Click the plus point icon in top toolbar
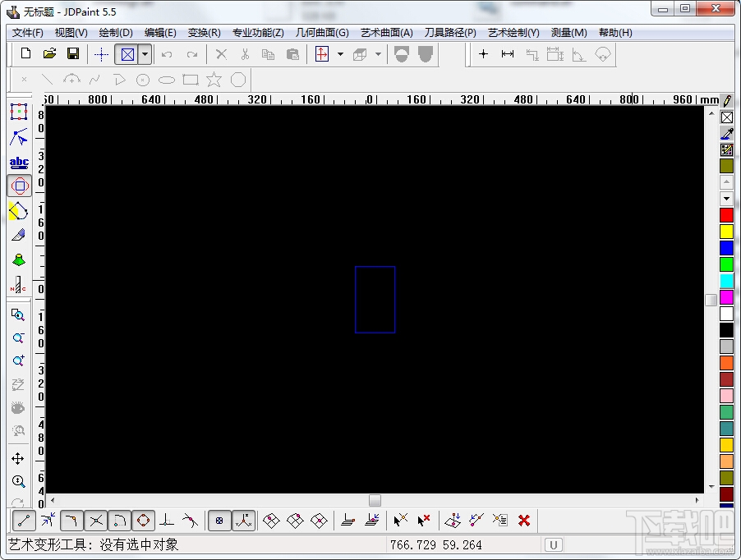Viewport: 741px width, 560px height. click(x=483, y=54)
